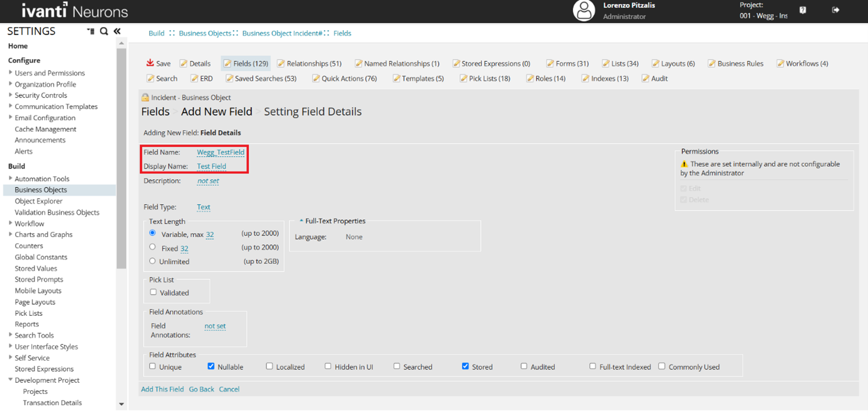Click the pencil icon beside Lists (34)
868x417 pixels.
pyautogui.click(x=606, y=63)
